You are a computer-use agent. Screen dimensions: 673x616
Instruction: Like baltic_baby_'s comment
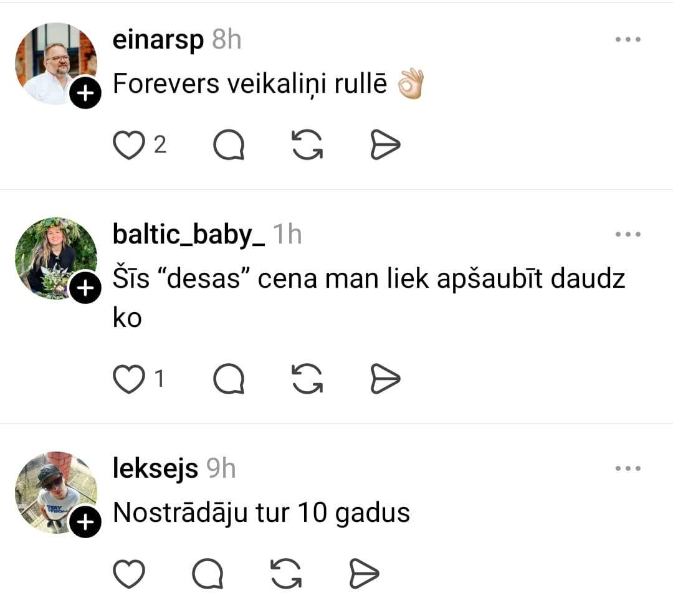tap(129, 379)
